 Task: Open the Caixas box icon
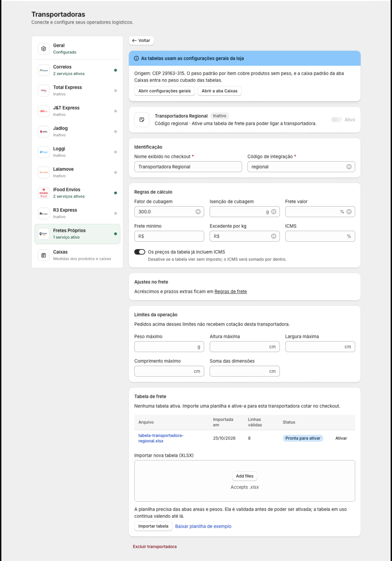click(x=43, y=255)
